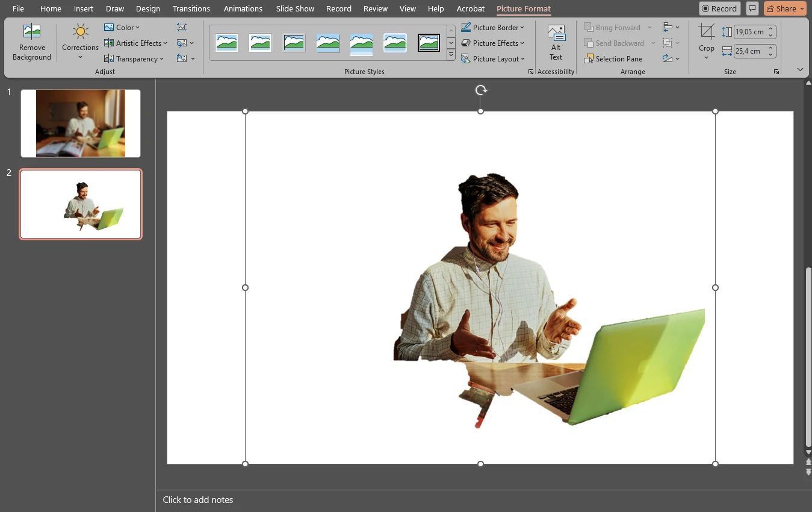Click the next slide arrow on scrollbar
812x512 pixels.
pyautogui.click(x=808, y=472)
